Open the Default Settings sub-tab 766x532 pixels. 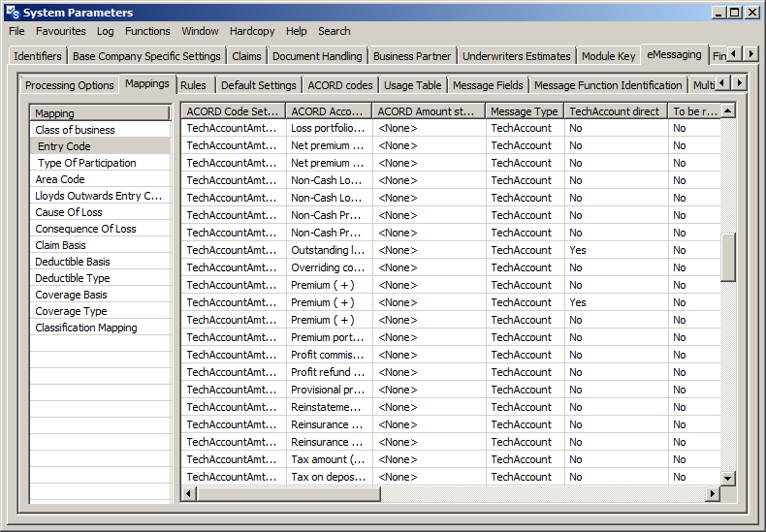259,85
